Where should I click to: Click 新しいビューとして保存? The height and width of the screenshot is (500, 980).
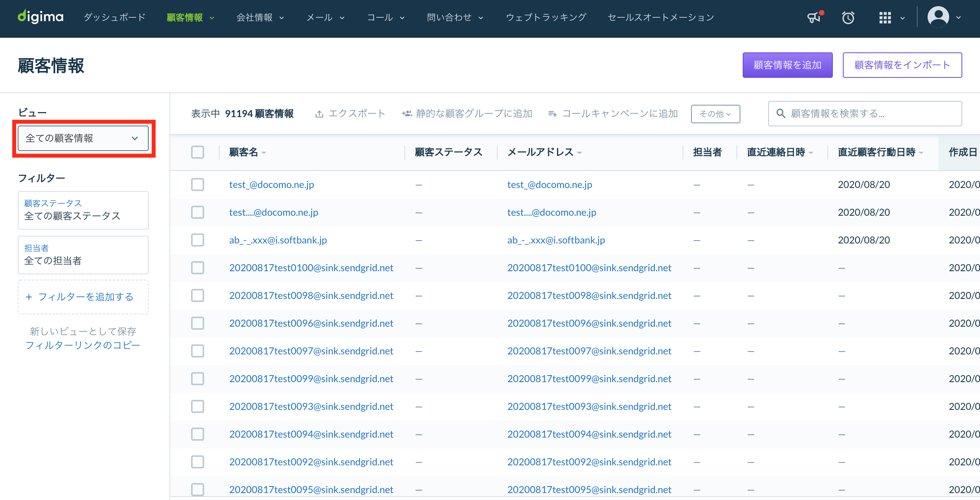point(83,331)
